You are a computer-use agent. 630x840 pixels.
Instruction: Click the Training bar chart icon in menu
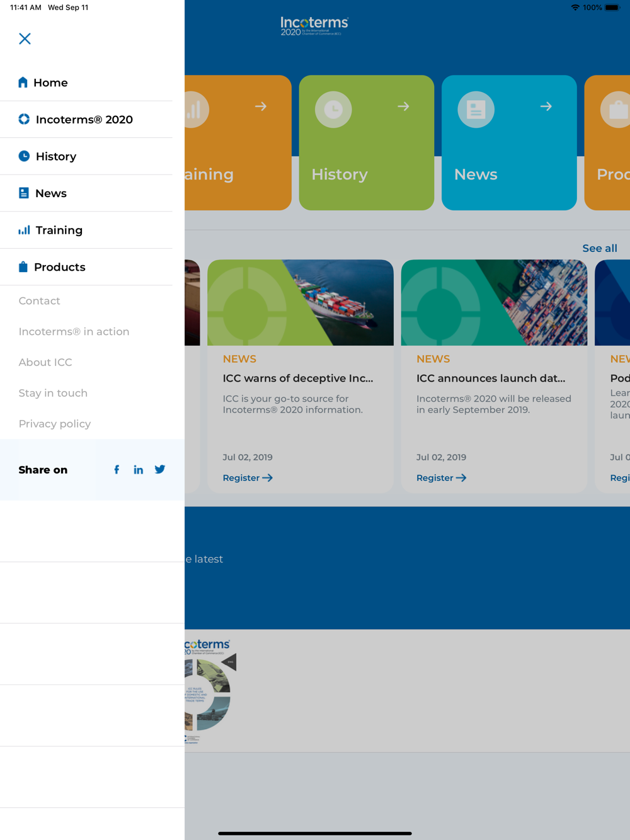(24, 230)
